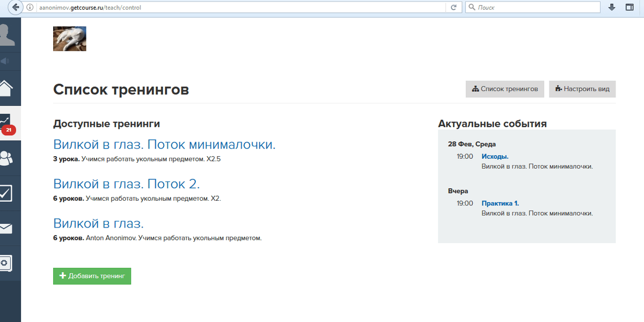644x322 pixels.
Task: Reload the page with refresh icon
Action: tap(453, 8)
